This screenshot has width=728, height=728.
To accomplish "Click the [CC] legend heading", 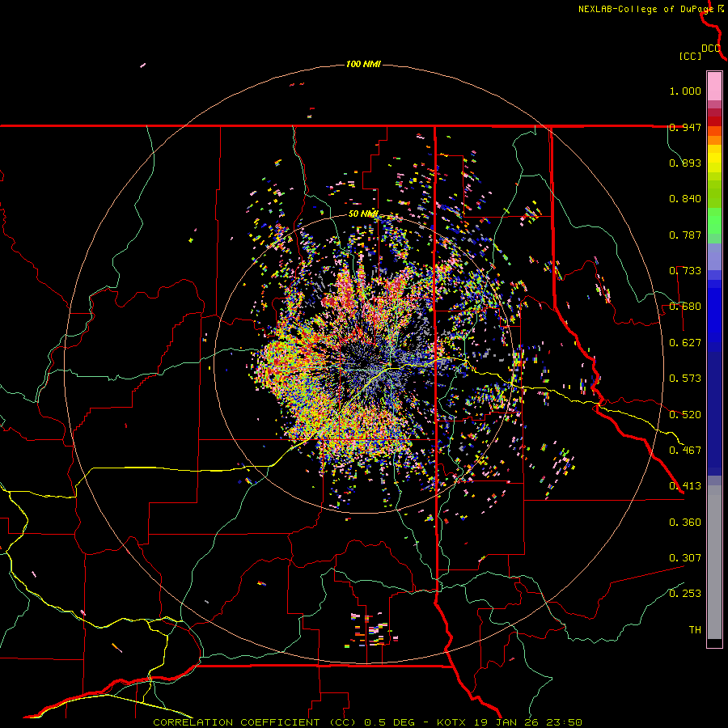I will [690, 56].
